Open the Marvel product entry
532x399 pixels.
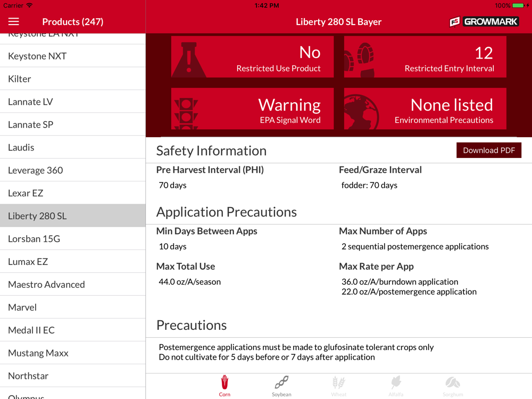(72, 307)
